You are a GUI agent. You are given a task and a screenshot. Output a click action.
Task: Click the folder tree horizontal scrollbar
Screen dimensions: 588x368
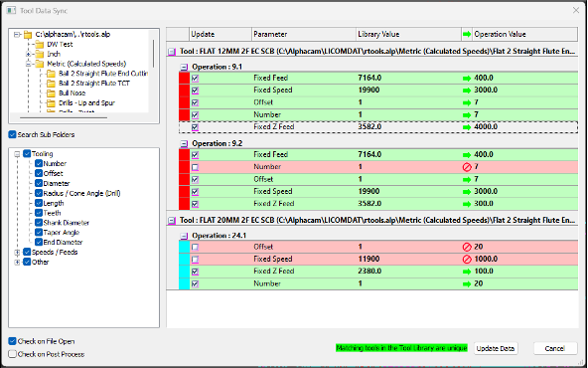click(x=64, y=117)
